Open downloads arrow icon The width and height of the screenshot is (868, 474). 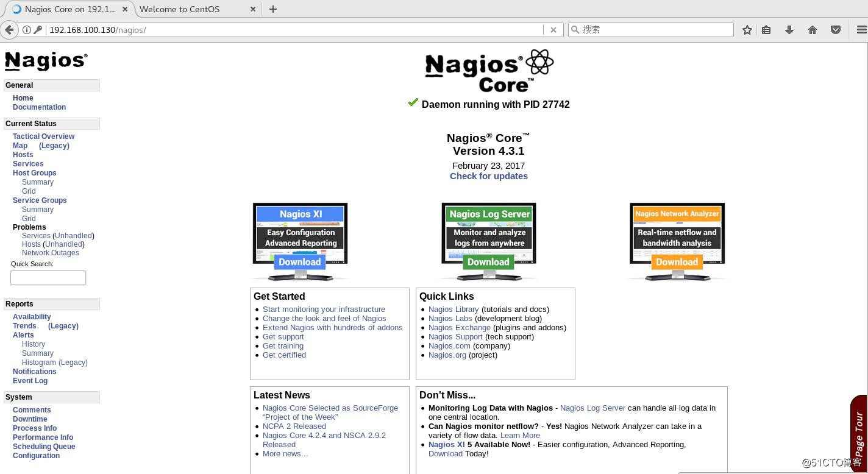point(789,30)
